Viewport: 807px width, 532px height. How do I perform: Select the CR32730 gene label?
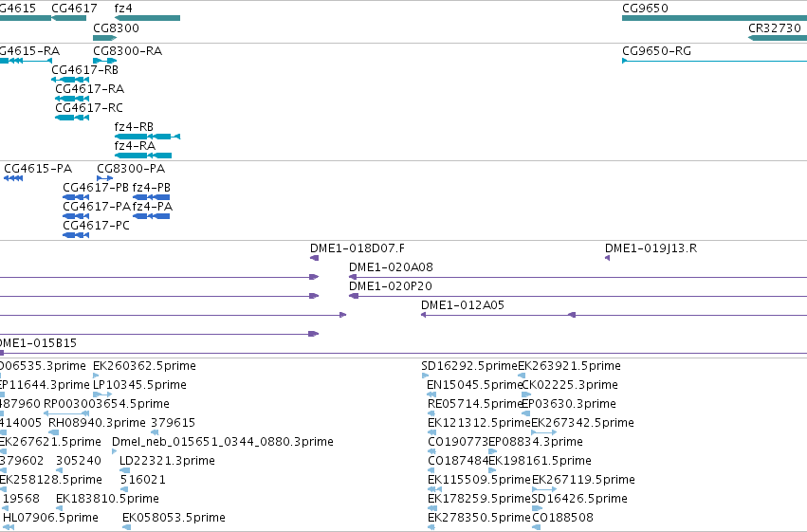pos(775,28)
